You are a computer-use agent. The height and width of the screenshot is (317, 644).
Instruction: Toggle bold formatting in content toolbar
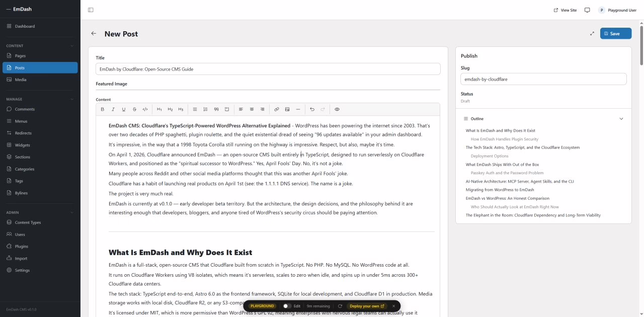click(103, 109)
